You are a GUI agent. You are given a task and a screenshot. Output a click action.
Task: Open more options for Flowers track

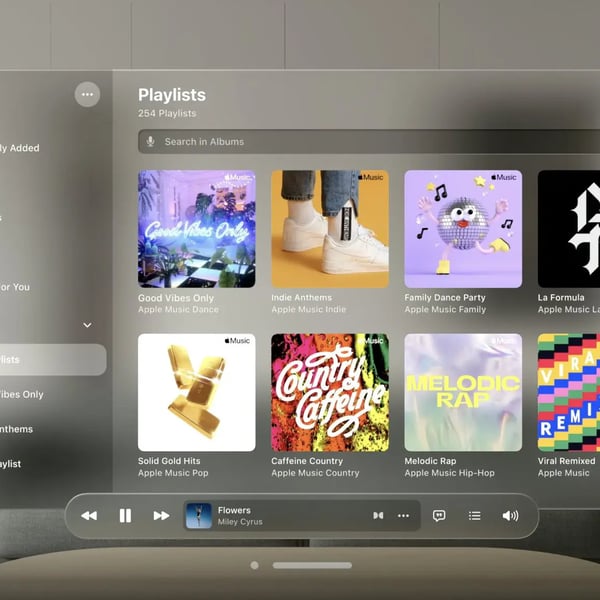tap(404, 516)
